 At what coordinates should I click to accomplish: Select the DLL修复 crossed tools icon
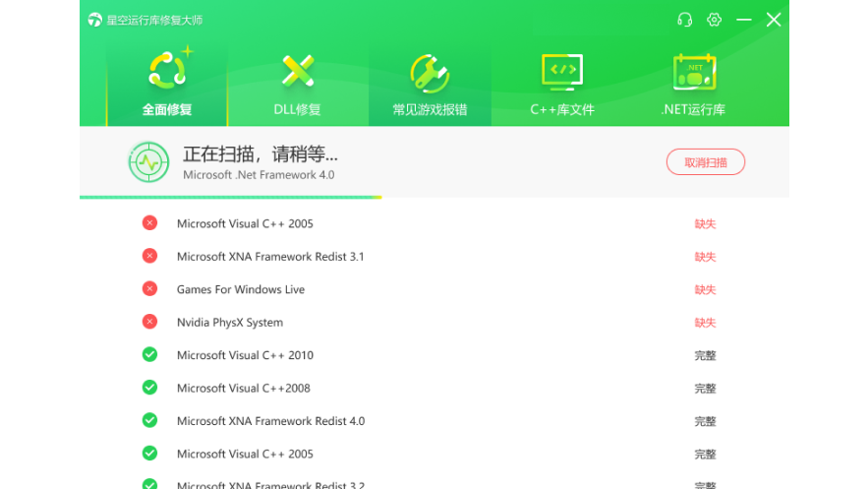click(x=298, y=71)
